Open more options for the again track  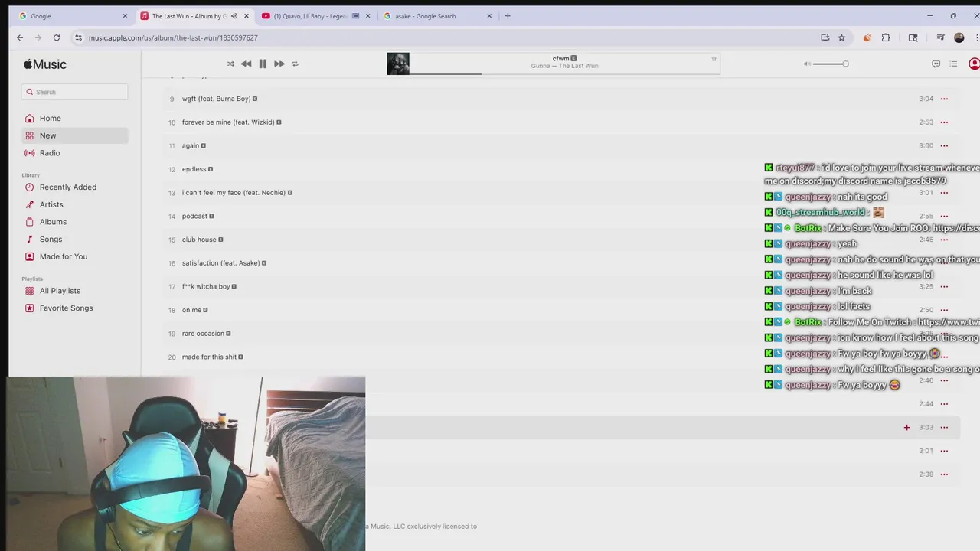click(x=944, y=145)
